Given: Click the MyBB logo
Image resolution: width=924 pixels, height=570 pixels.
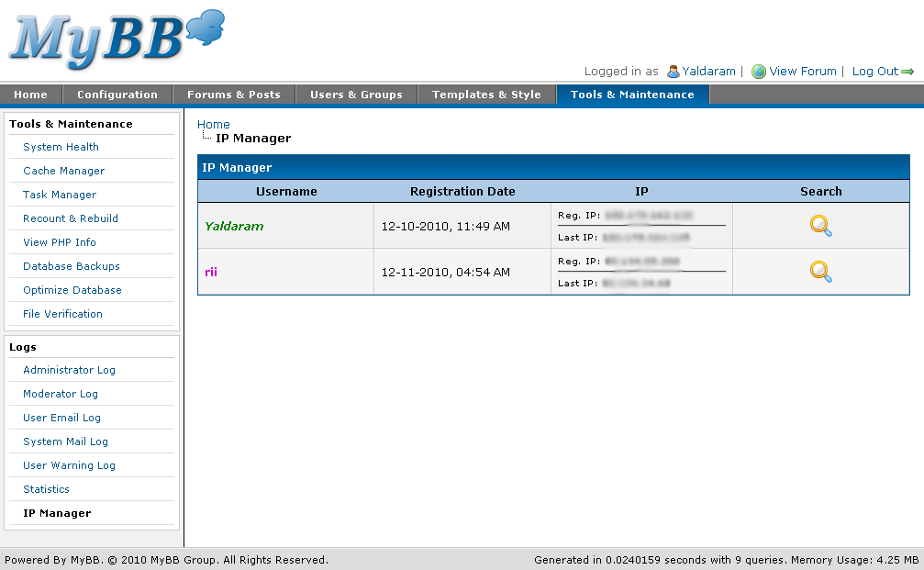Looking at the screenshot, I should pyautogui.click(x=115, y=39).
